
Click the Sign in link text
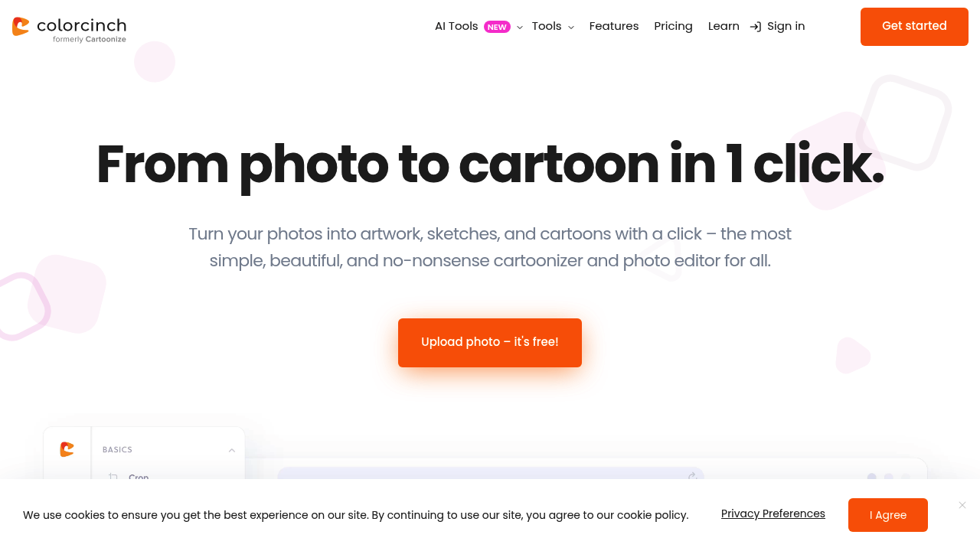pyautogui.click(x=786, y=26)
